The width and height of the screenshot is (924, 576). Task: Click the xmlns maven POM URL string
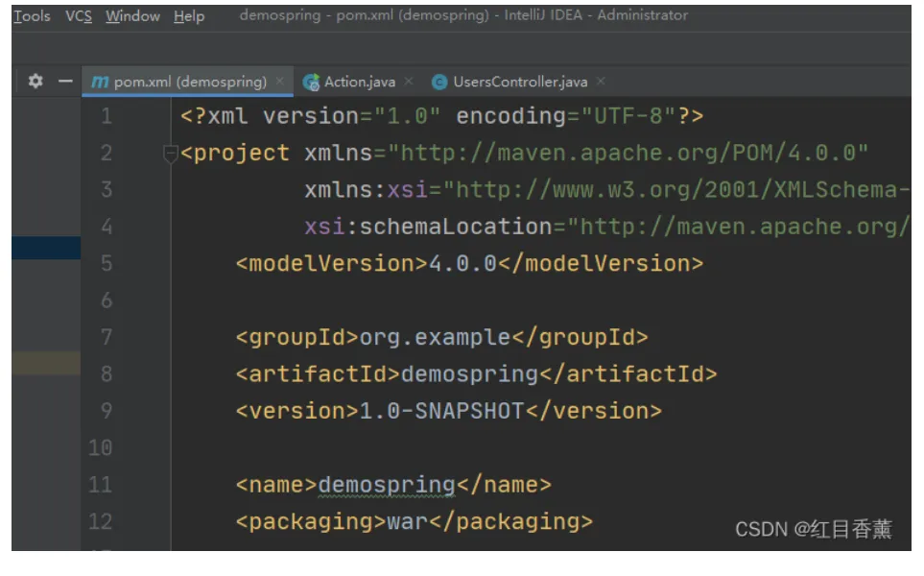628,154
